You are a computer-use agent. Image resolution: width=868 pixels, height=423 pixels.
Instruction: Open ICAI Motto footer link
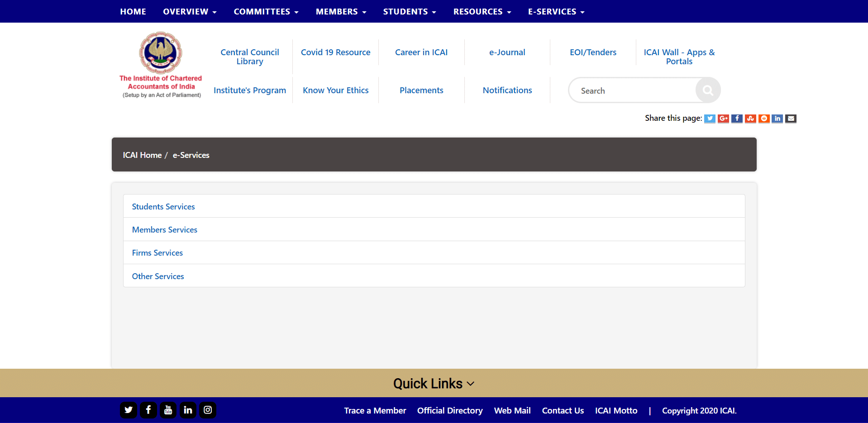(x=616, y=410)
